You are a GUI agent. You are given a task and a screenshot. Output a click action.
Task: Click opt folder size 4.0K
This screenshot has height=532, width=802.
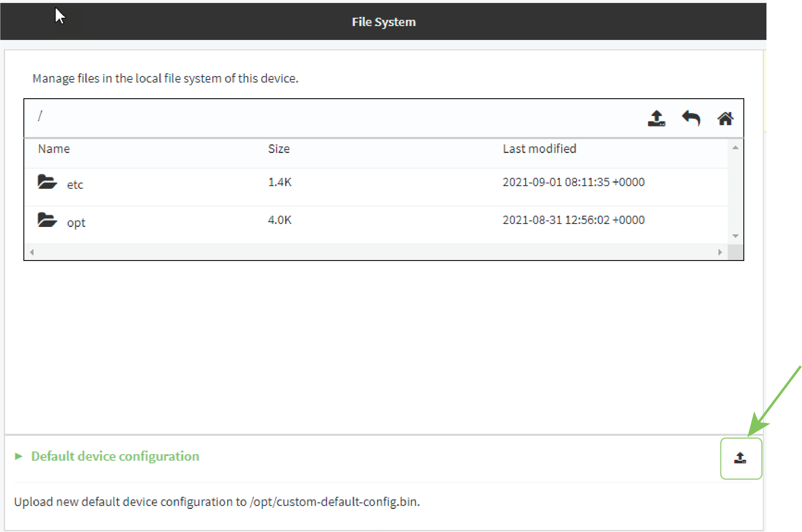(280, 220)
